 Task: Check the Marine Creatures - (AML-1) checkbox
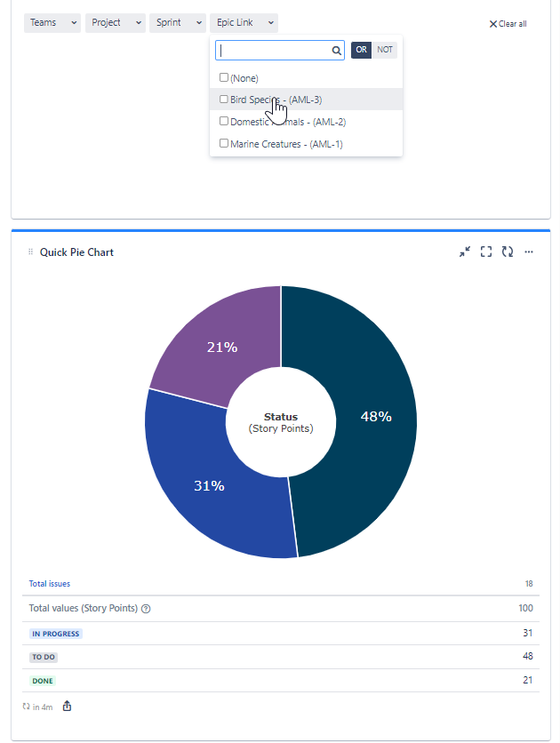pyautogui.click(x=224, y=143)
